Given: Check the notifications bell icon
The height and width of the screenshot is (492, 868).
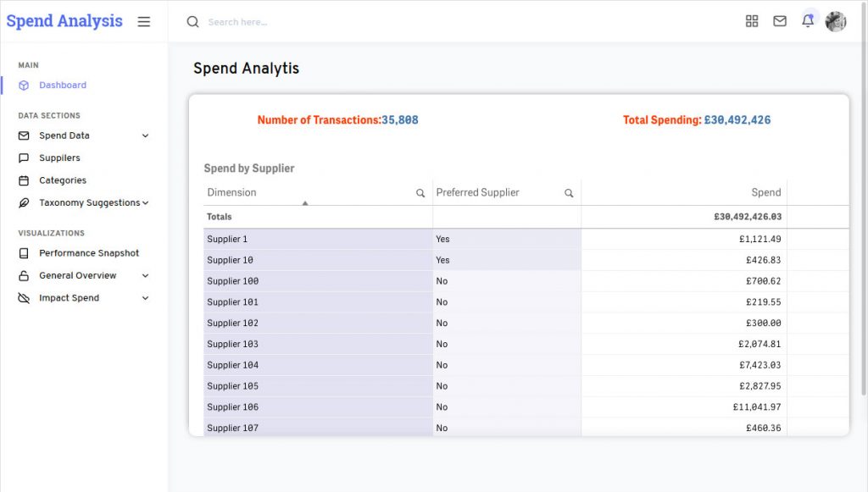Looking at the screenshot, I should click(x=809, y=21).
